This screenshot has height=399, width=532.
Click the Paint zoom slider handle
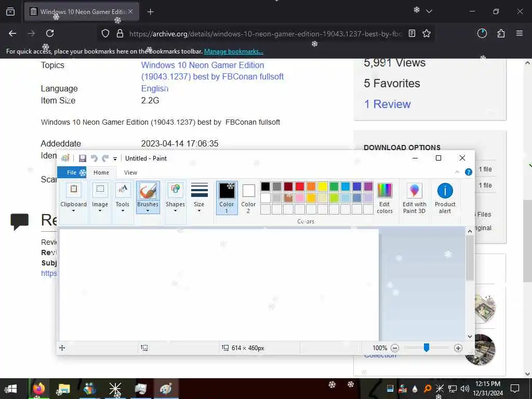(427, 348)
